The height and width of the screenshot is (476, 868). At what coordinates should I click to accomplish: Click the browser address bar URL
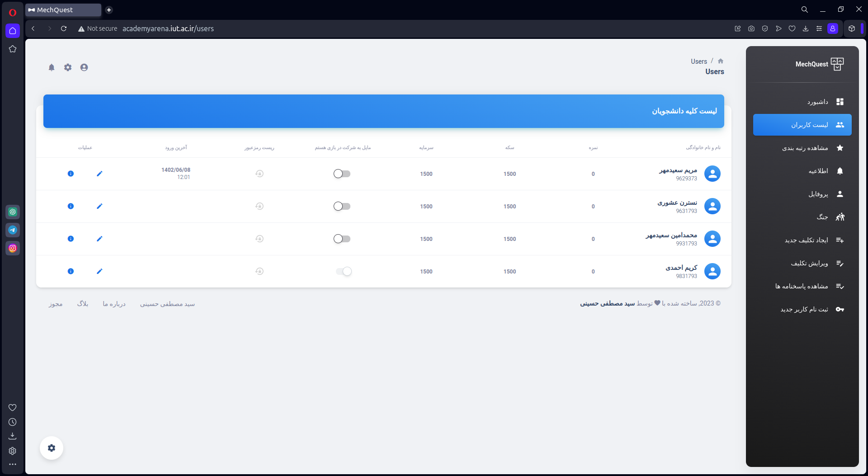click(168, 28)
